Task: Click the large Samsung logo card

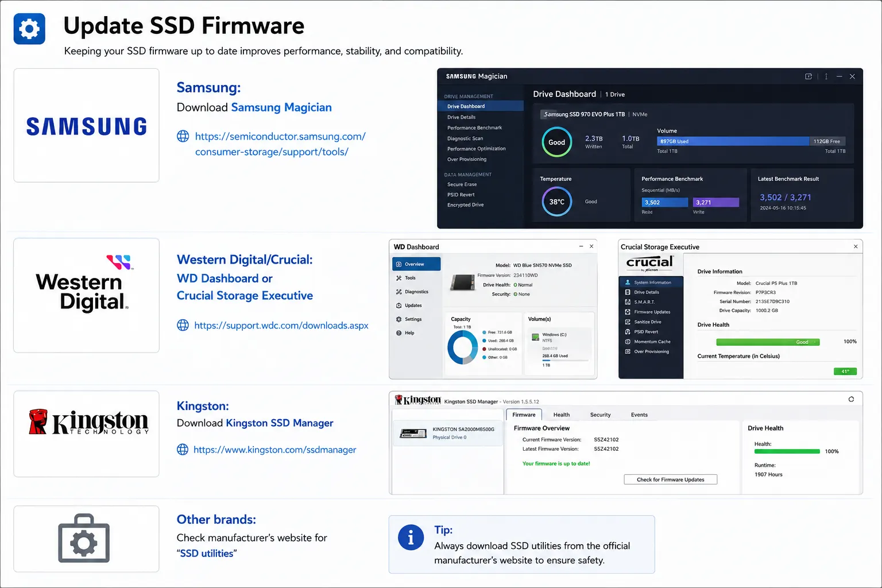Action: pyautogui.click(x=86, y=125)
